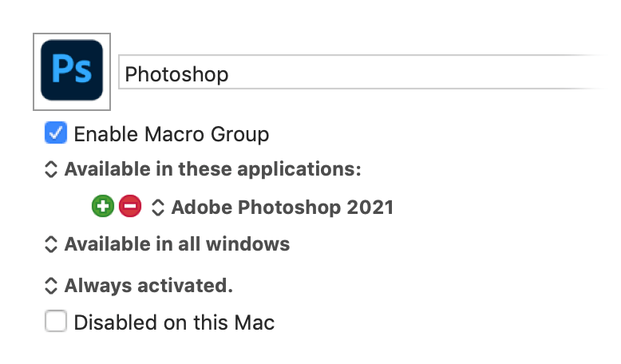Image resolution: width=621 pixels, height=364 pixels.
Task: Check the Disabled on this Mac box
Action: click(56, 321)
